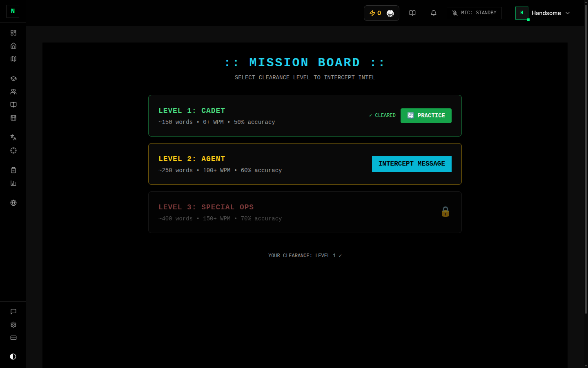Open the film strip icon in sidebar

pos(13,118)
